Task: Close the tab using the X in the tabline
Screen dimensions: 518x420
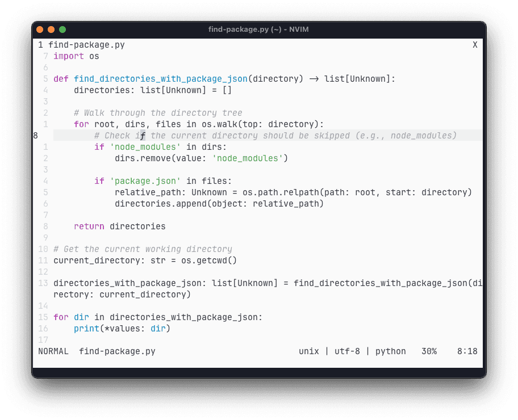Action: pyautogui.click(x=475, y=45)
